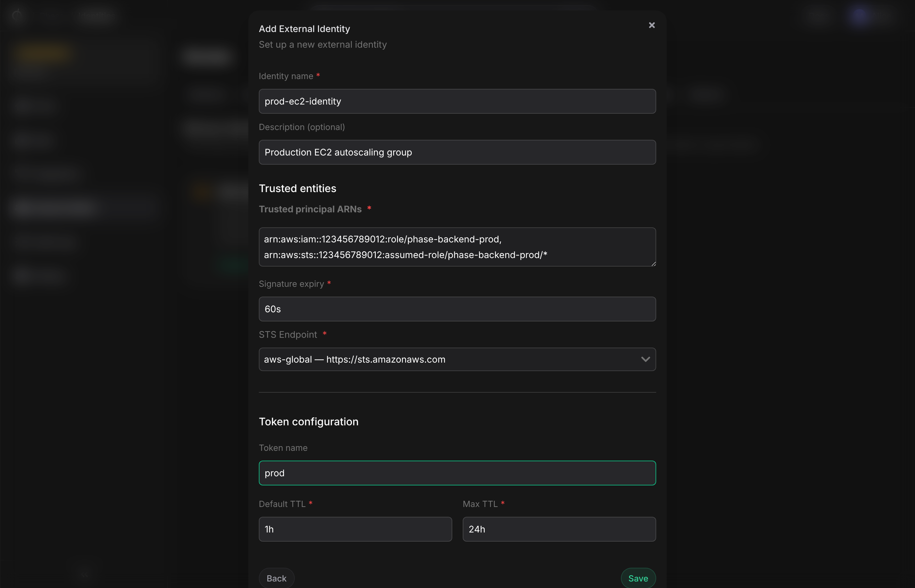Focus the Trusted principal ARNs textarea

pos(457,247)
